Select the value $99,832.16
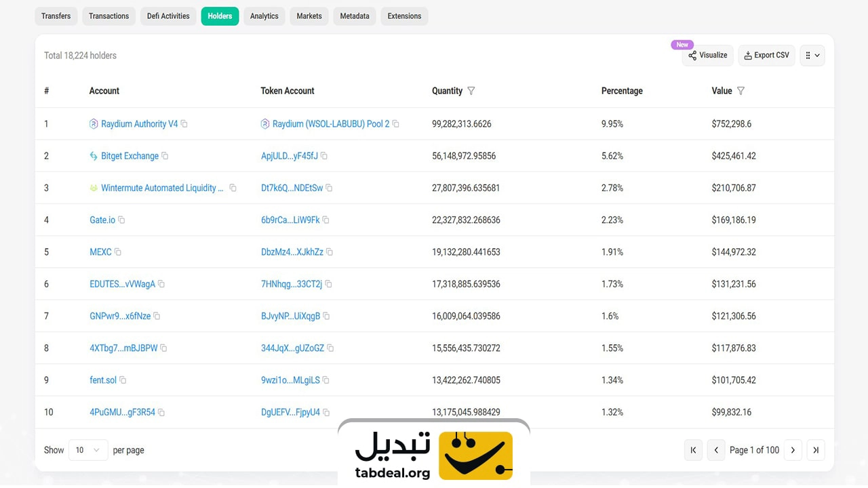This screenshot has height=488, width=868. [732, 412]
